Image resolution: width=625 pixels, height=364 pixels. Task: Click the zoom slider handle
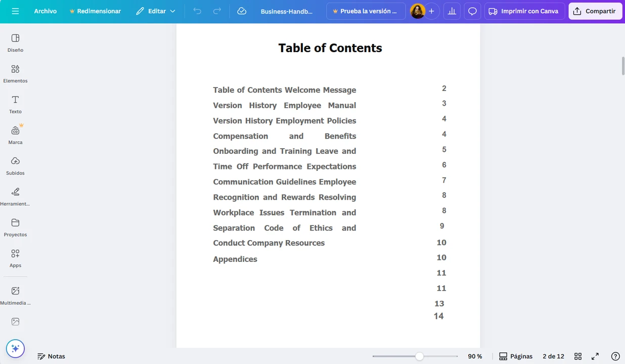419,356
